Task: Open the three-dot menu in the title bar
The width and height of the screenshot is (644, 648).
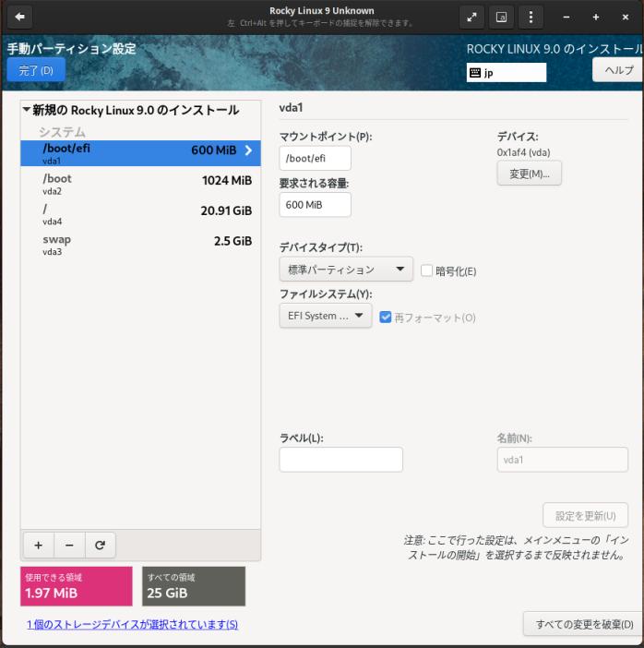Action: (x=531, y=17)
